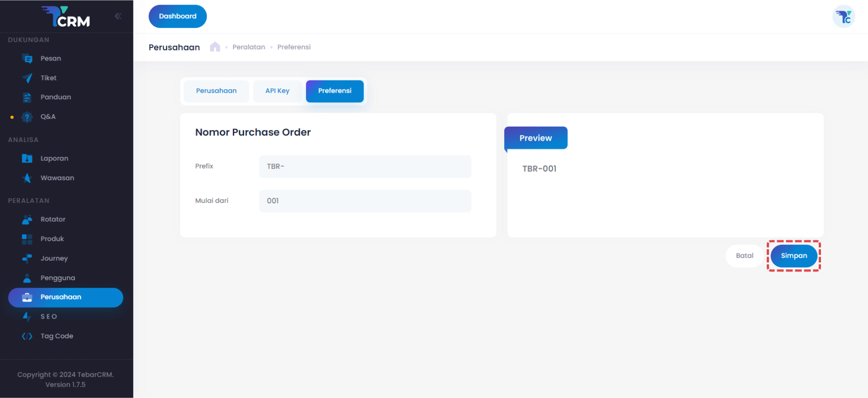Collapse the sidebar with the double-chevron icon
Viewport: 868px width, 398px height.
(118, 16)
